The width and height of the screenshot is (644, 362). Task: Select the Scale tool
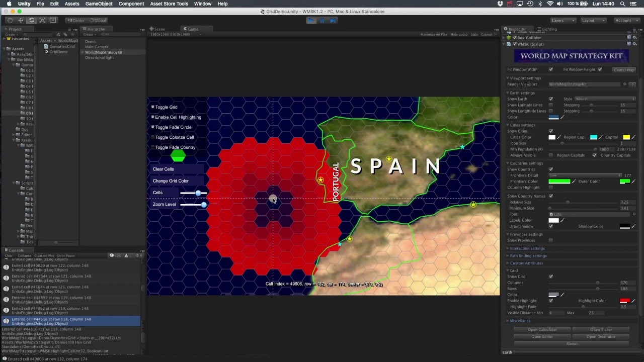[x=43, y=20]
